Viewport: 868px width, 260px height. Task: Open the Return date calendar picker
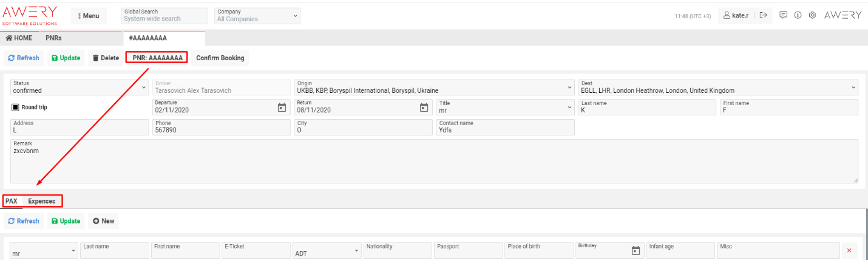coord(424,108)
